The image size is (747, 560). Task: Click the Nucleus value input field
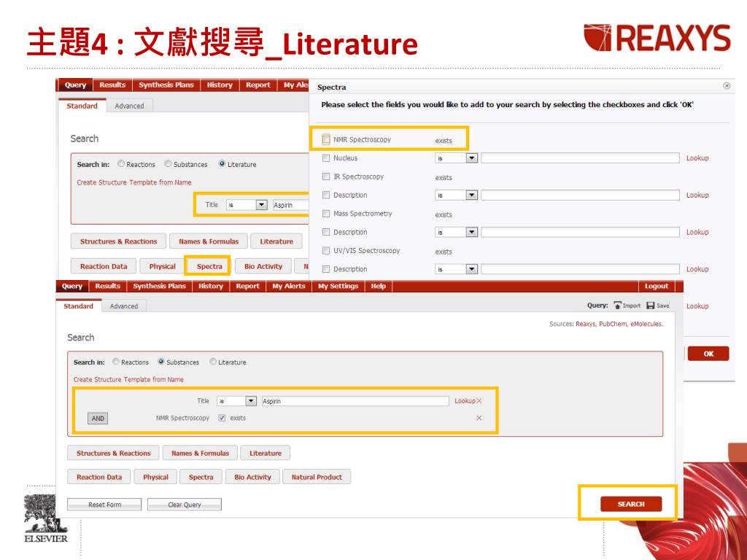(x=580, y=158)
